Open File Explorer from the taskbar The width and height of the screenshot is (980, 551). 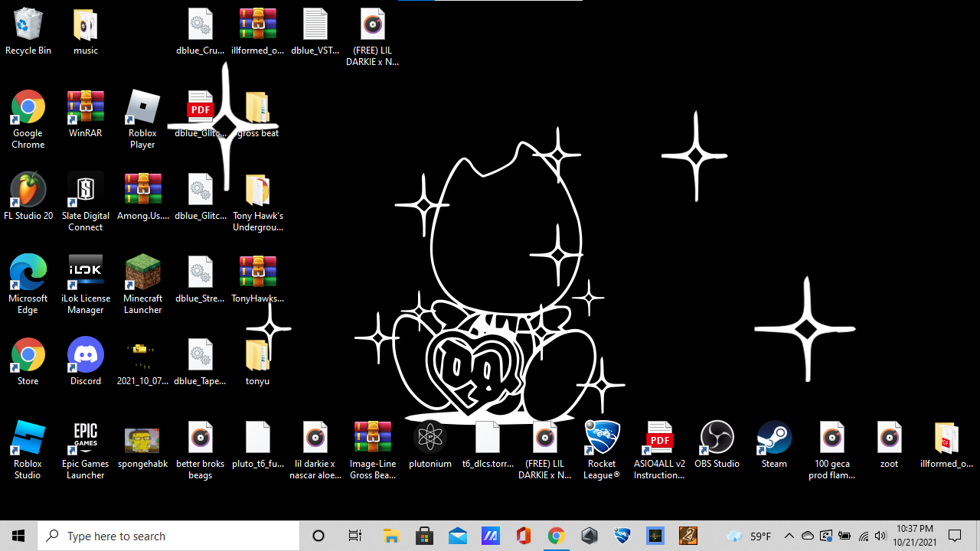tap(391, 536)
